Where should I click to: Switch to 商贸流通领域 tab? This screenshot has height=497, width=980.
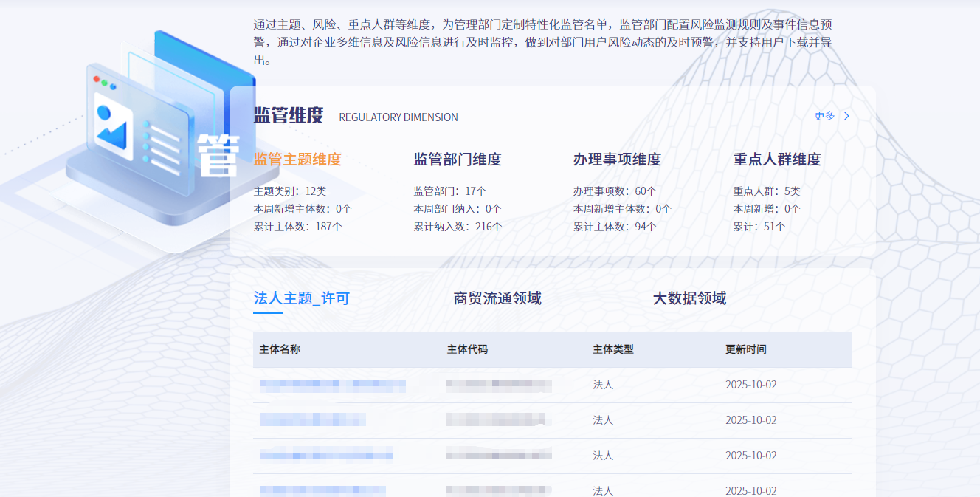[497, 298]
